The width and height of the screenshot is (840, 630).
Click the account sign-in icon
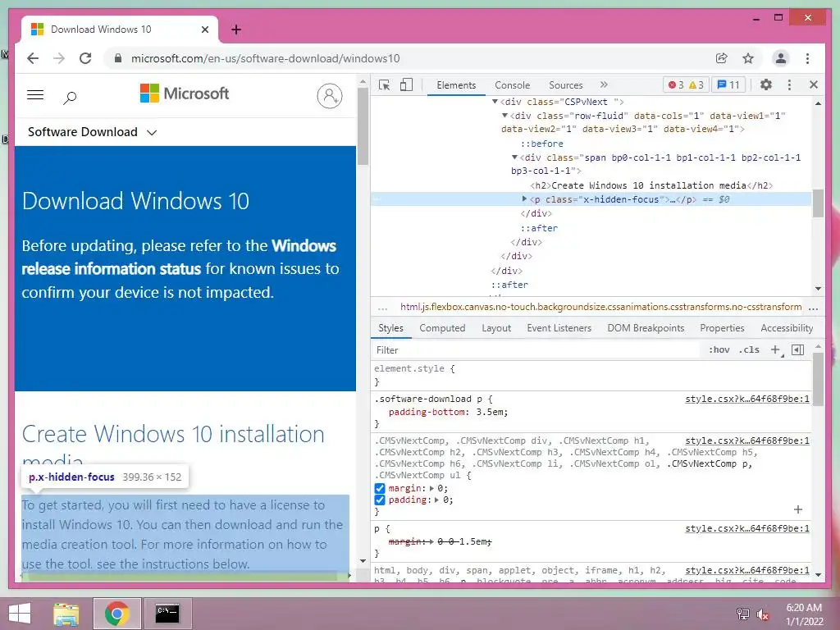tap(330, 96)
